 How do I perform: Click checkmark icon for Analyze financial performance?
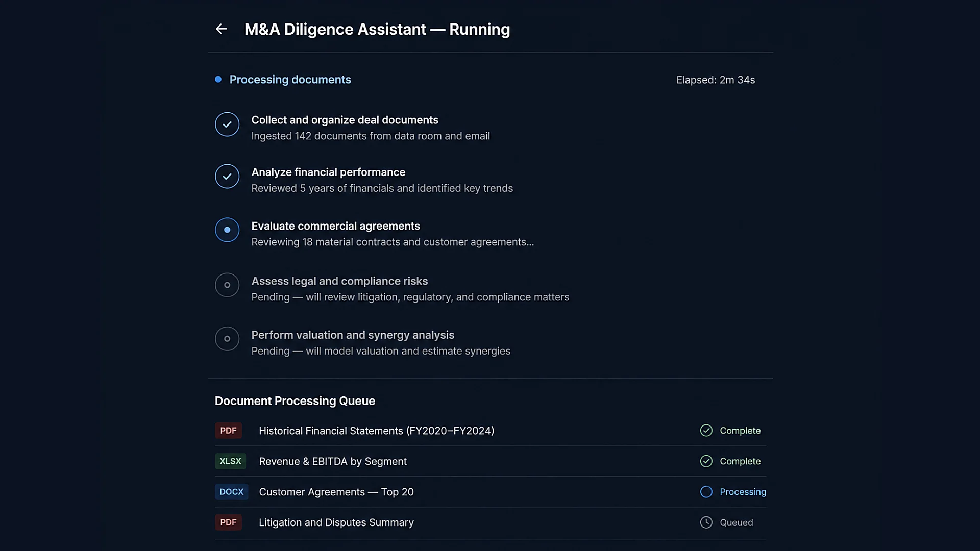[x=227, y=177]
